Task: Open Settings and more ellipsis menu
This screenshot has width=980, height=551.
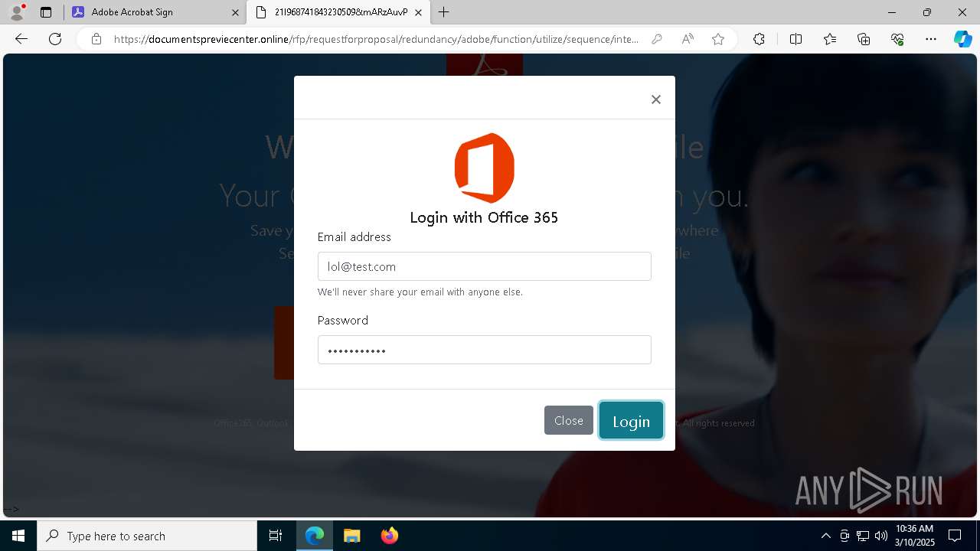Action: (x=931, y=39)
